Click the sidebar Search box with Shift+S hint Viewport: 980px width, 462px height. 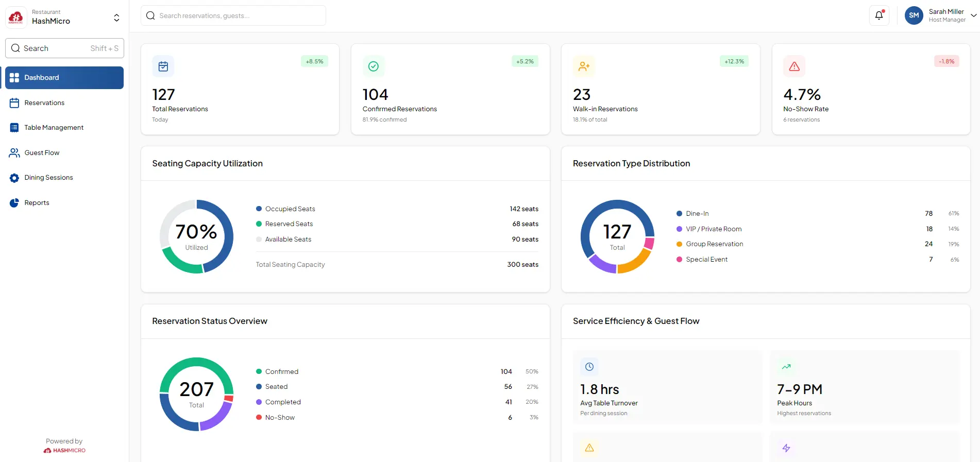64,48
